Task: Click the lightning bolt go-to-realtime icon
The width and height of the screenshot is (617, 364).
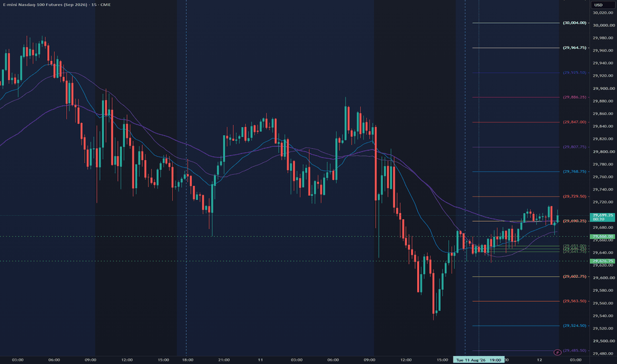Action: click(557, 352)
